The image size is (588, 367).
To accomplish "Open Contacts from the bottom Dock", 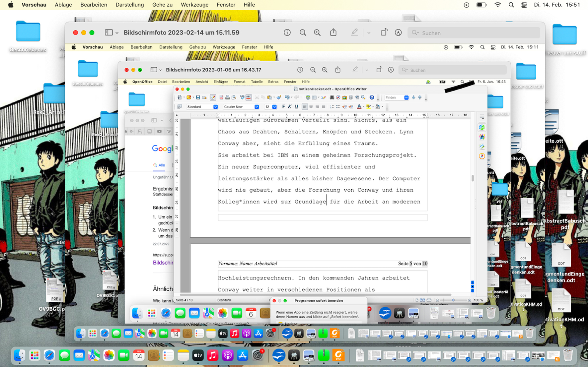I will 153,355.
